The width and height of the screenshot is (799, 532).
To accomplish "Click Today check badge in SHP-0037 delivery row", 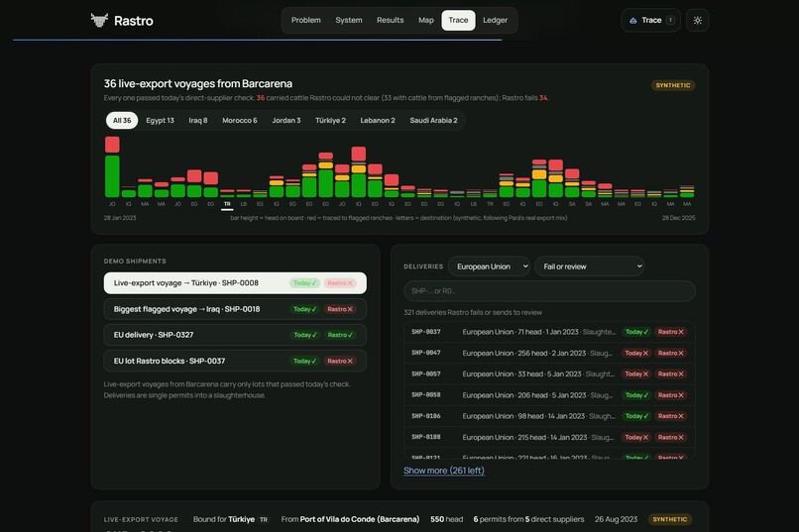I will click(636, 332).
